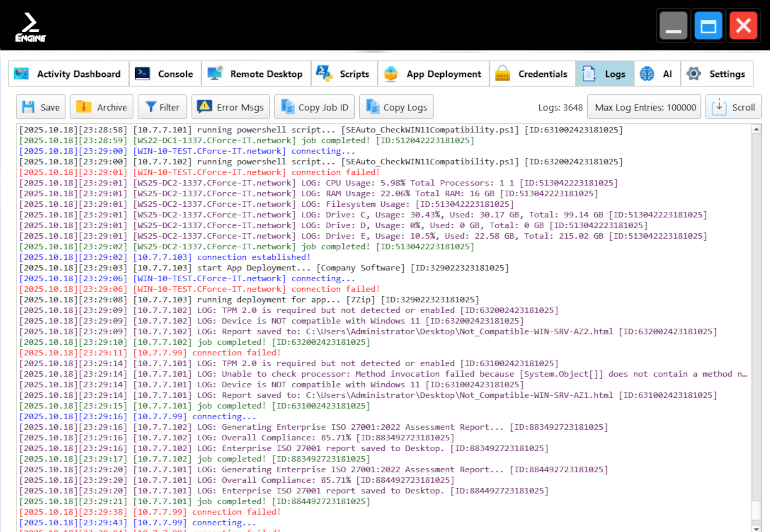Toggle the auto Scroll button

[x=733, y=107]
